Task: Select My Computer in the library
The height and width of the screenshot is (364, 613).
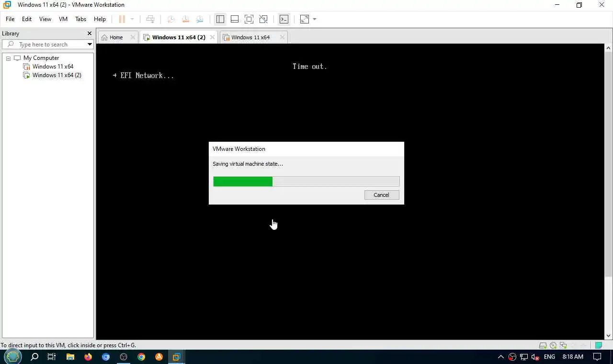Action: tap(41, 58)
